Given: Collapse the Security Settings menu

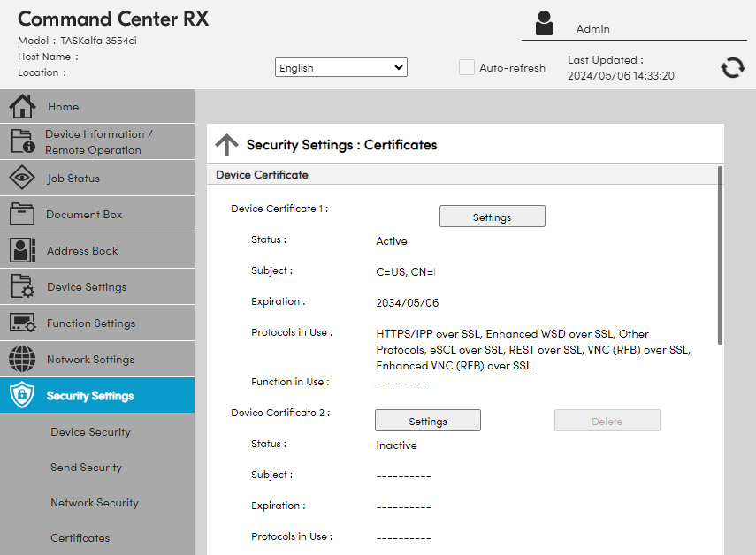Looking at the screenshot, I should pos(97,395).
